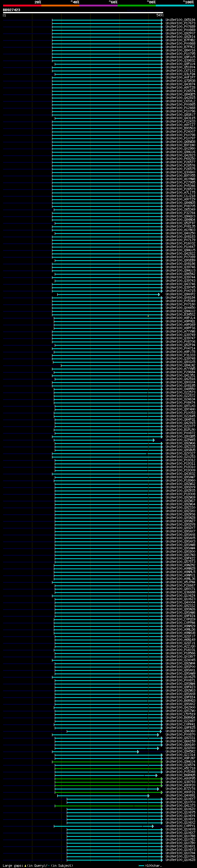This screenshot has height=868, width=197.
Task: Select hit label UniRef100_Q2I314
Action: pyautogui.click(x=180, y=755)
